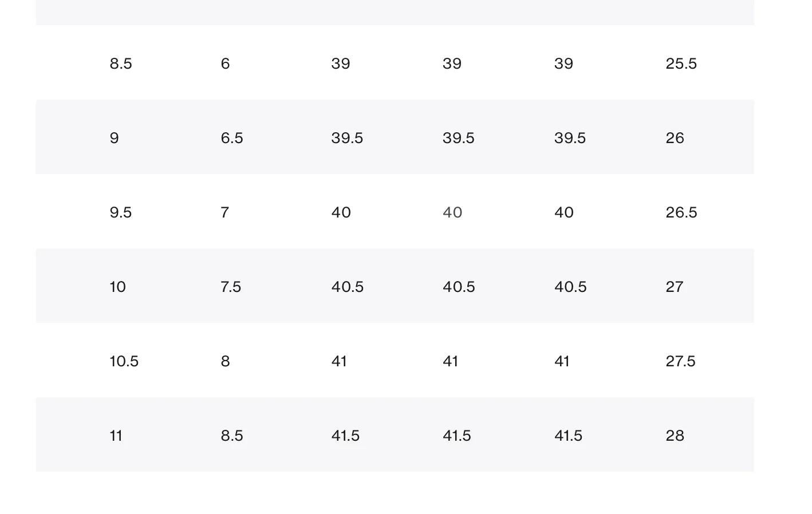Screen dimensions: 812x514
Task: Click the 8.5 value in first row
Action: (x=121, y=64)
